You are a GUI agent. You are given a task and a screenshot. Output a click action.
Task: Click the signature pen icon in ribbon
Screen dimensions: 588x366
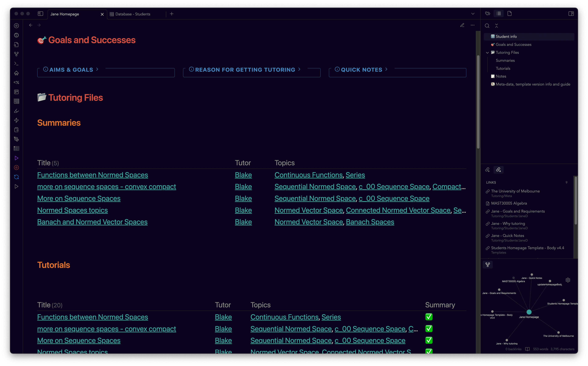coord(17,111)
